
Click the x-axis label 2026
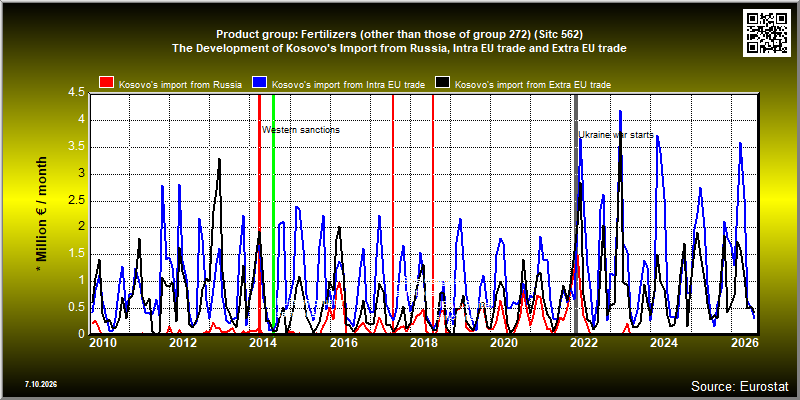click(744, 342)
